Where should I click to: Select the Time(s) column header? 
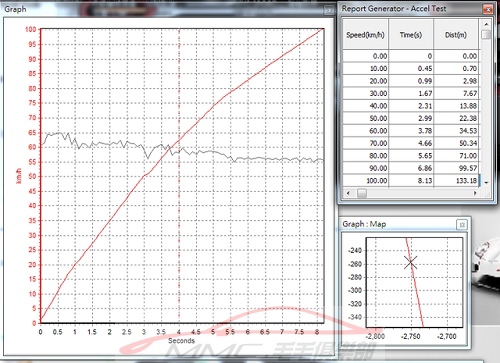(411, 35)
